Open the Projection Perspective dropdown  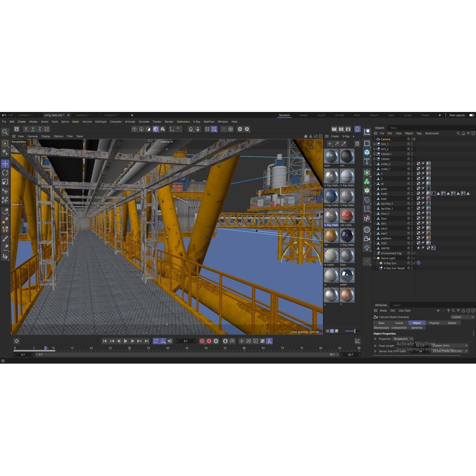(x=402, y=338)
